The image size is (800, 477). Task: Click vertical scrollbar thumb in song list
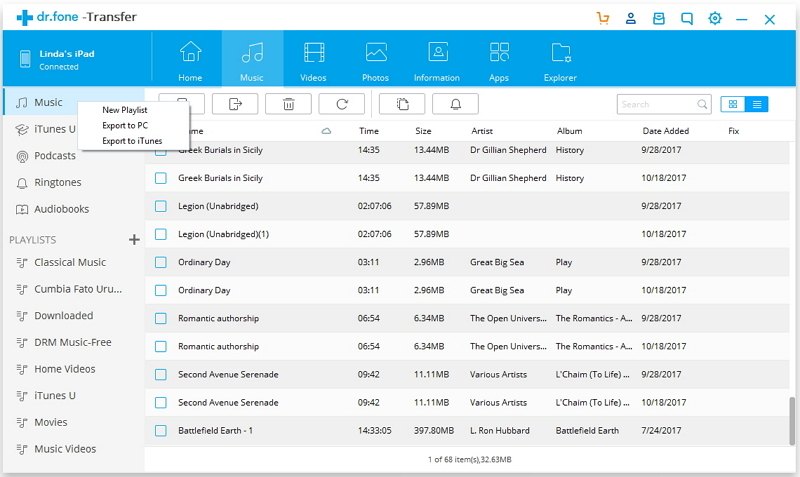(791, 421)
